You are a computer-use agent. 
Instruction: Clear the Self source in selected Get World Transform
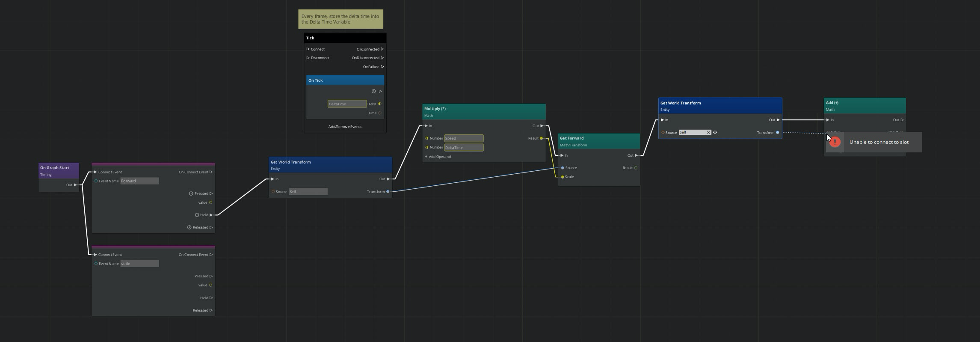(708, 132)
